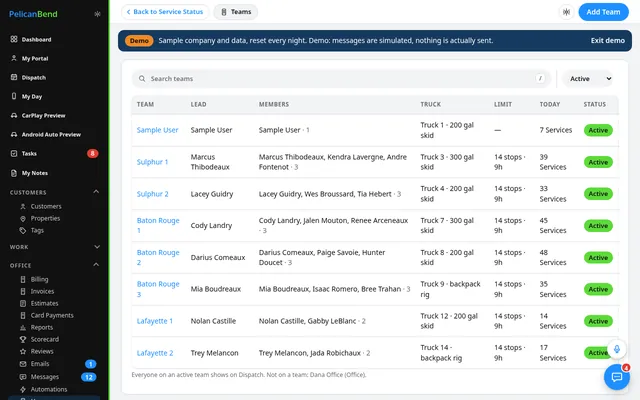Click Exit demo in the banner

[607, 40]
